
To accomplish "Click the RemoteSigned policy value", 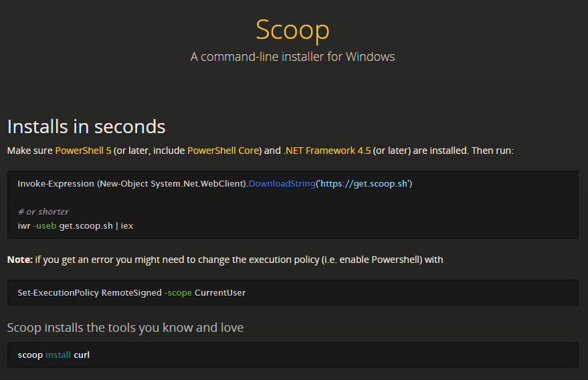I will [x=131, y=292].
